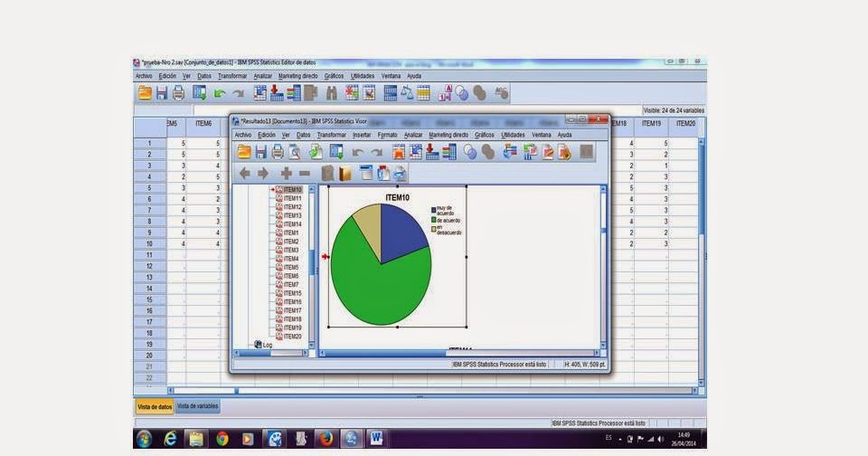Open Gráficos menu in the Visor window
868x456 pixels.
[x=484, y=135]
